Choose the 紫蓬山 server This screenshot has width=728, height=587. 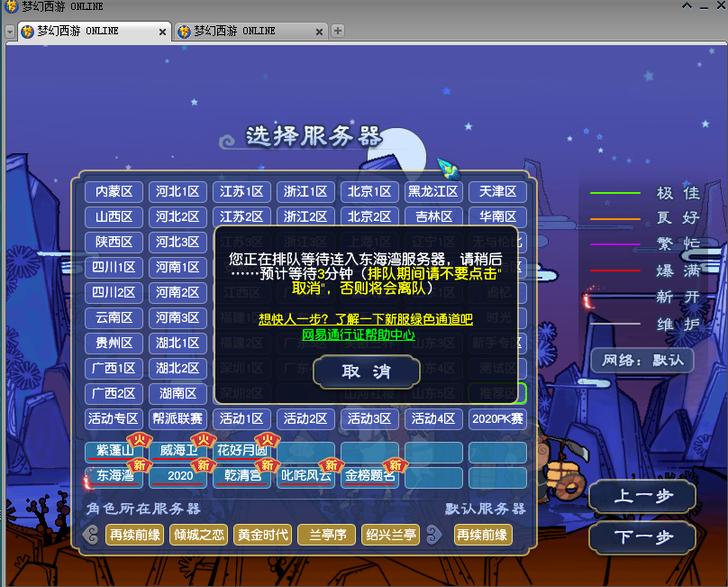pos(114,451)
